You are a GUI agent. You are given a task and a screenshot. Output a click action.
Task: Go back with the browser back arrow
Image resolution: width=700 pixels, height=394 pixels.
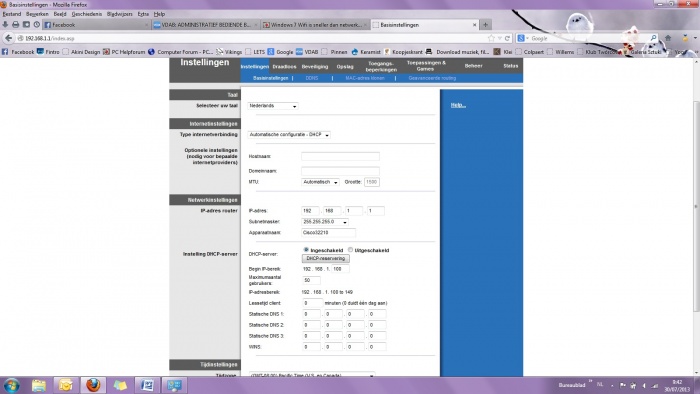(8, 38)
